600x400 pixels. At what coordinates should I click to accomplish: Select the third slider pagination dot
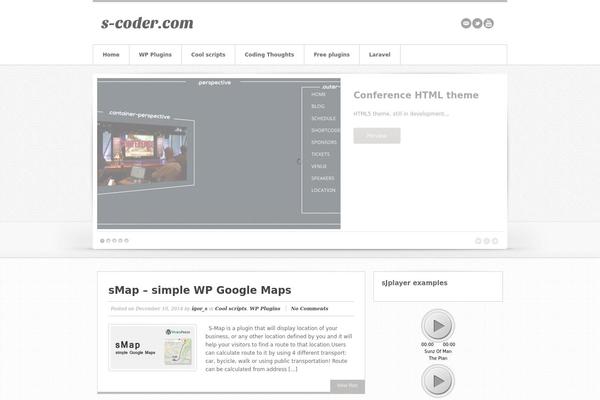pos(114,241)
